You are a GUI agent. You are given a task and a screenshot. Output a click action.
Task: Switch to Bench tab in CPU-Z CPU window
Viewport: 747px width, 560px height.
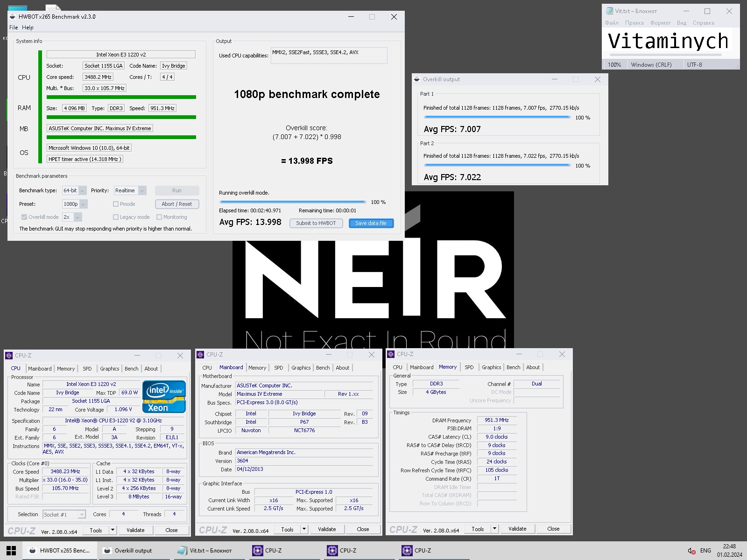[x=131, y=369]
